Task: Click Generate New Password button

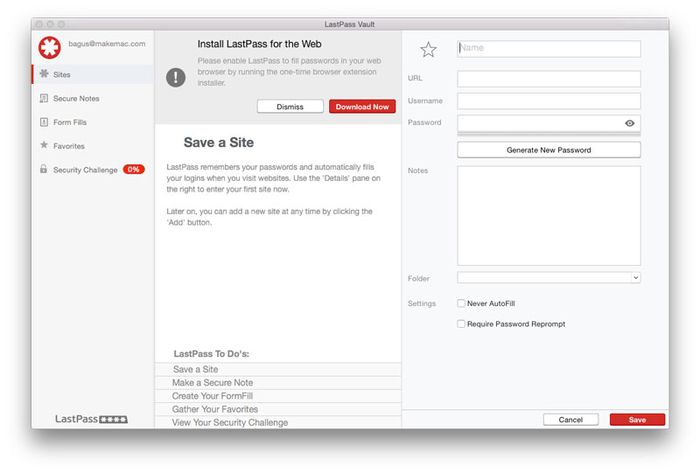Action: [549, 150]
